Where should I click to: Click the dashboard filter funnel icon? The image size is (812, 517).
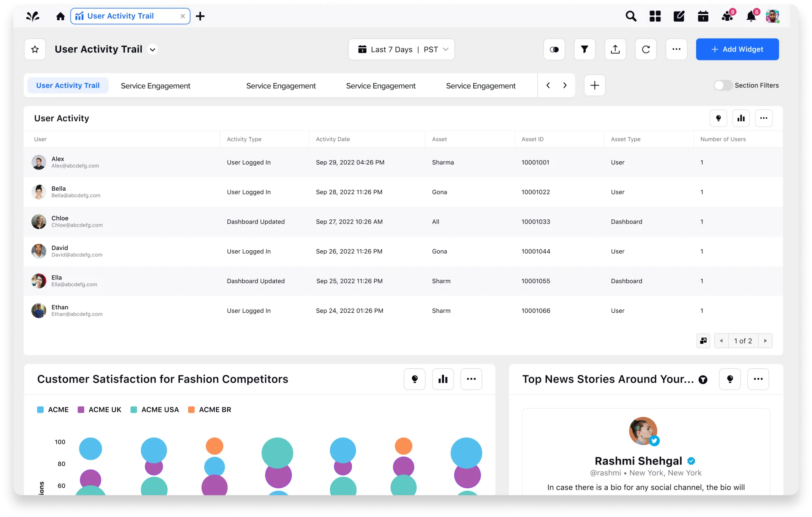(x=584, y=49)
